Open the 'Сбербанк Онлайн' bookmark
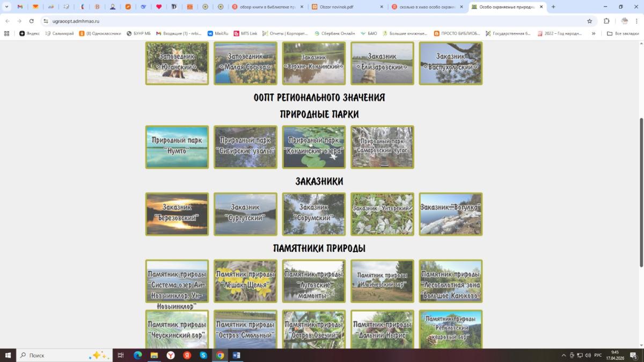Image resolution: width=644 pixels, height=362 pixels. point(335,33)
